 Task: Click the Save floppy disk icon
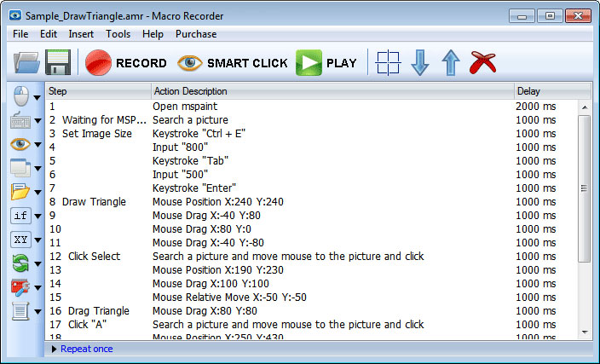(x=58, y=63)
